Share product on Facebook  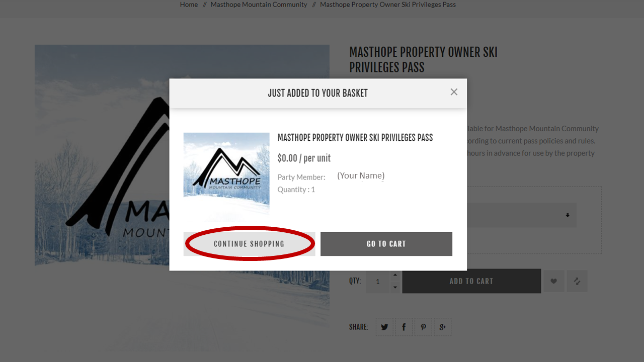click(404, 327)
